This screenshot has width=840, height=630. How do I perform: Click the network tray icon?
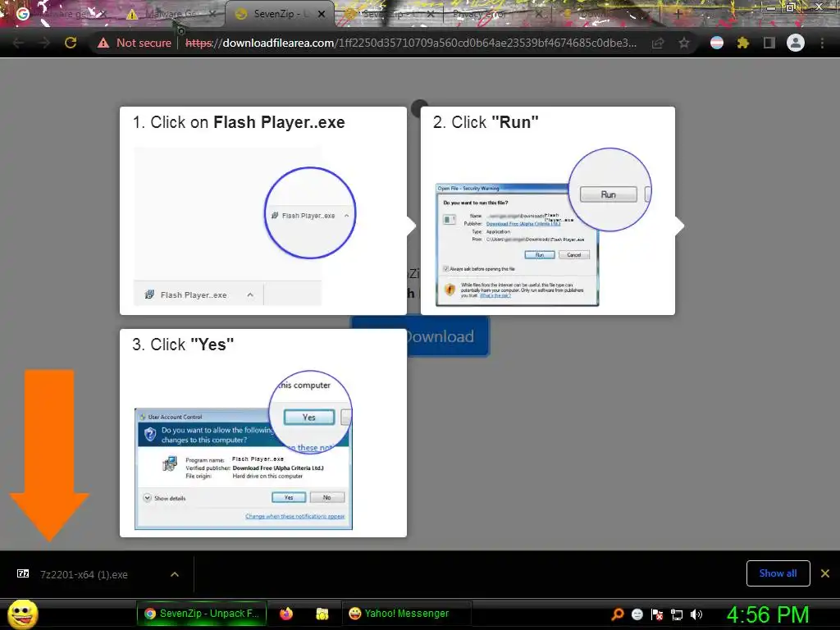(677, 614)
